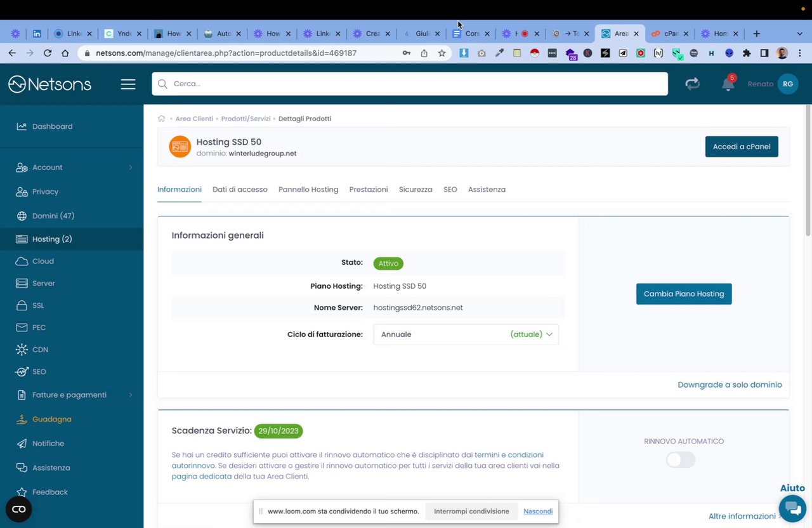Open Assistenza in the sidebar
This screenshot has height=528, width=812.
coord(51,468)
